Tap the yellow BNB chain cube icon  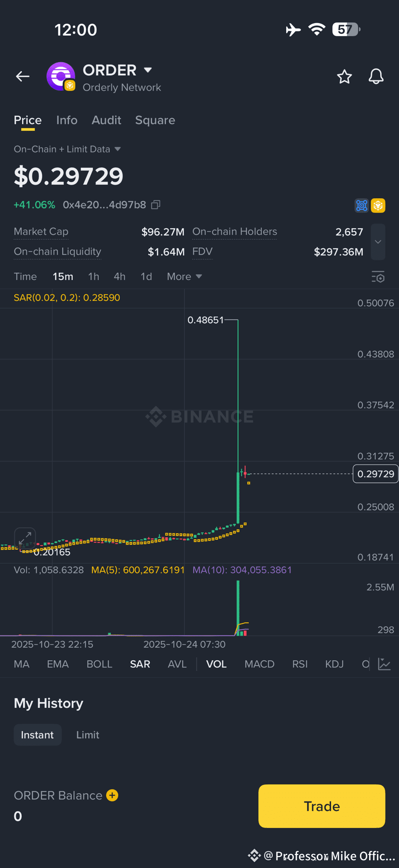tap(378, 205)
